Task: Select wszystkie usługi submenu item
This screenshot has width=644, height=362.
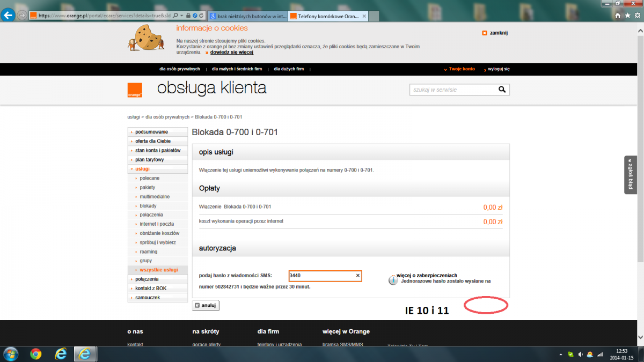Action: [x=158, y=270]
